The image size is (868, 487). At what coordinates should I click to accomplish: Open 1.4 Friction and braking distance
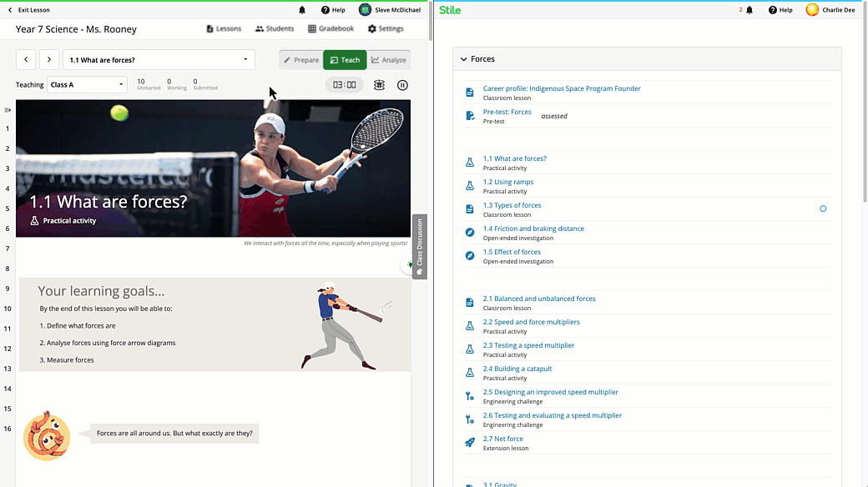(533, 228)
